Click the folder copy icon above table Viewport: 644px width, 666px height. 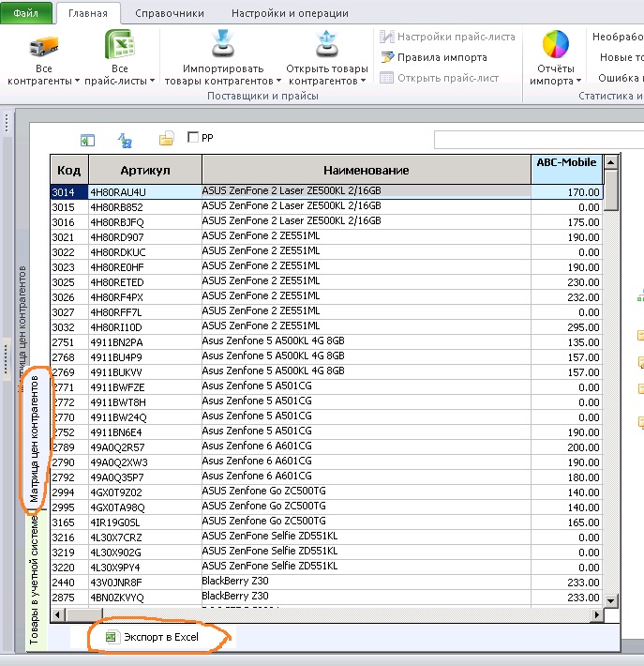(166, 139)
